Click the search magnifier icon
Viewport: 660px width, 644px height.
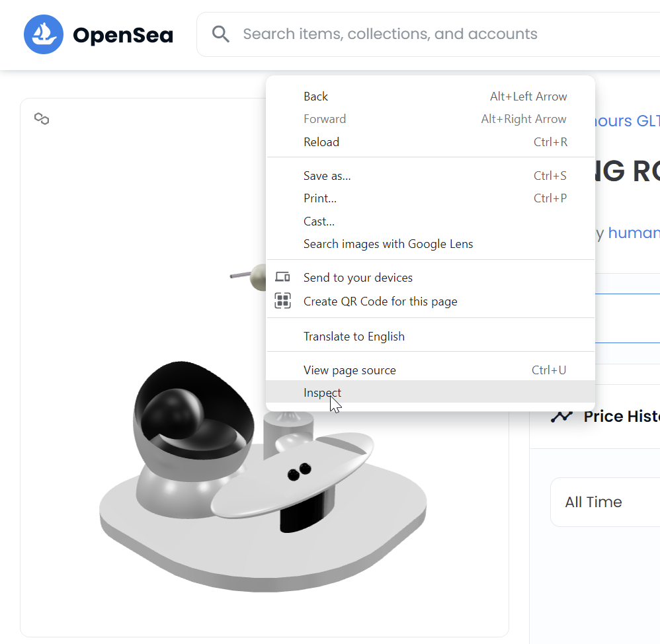(x=221, y=34)
